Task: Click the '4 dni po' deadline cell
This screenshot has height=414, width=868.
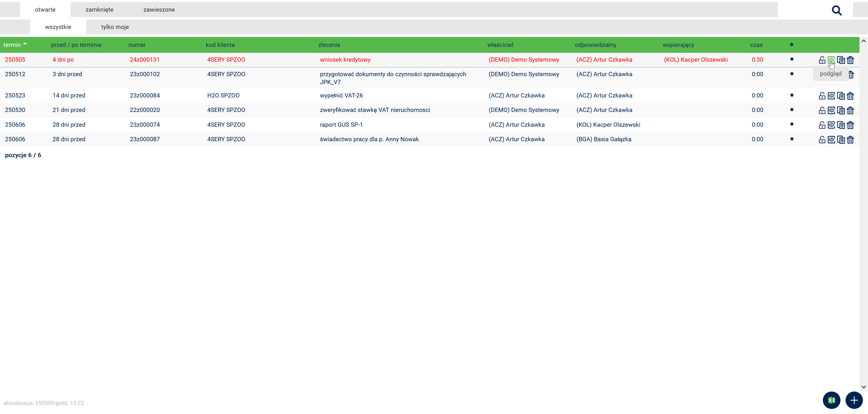Action: [63, 60]
